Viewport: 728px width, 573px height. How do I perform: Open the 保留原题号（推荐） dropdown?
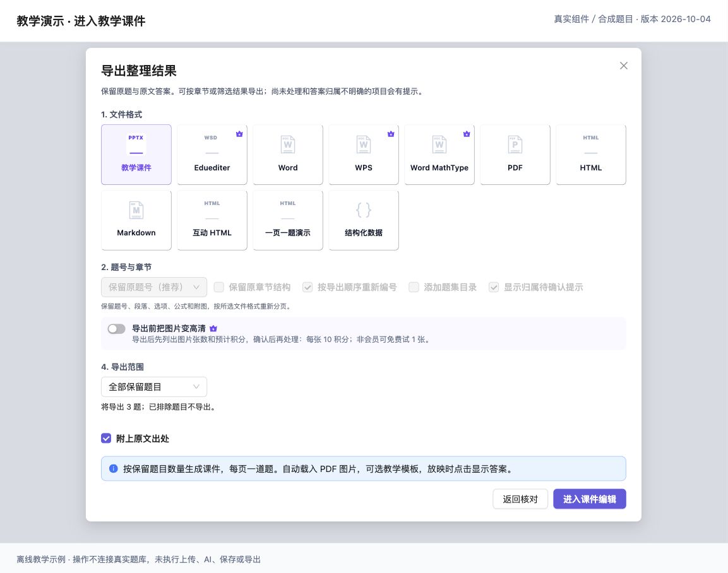(154, 287)
